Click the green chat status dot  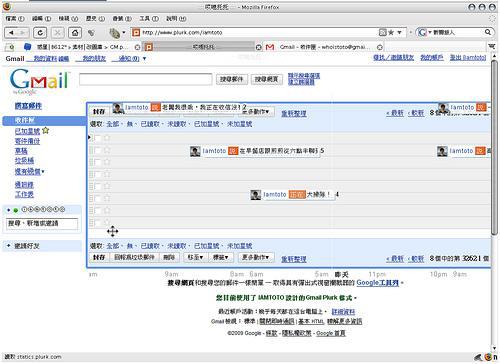point(16,210)
